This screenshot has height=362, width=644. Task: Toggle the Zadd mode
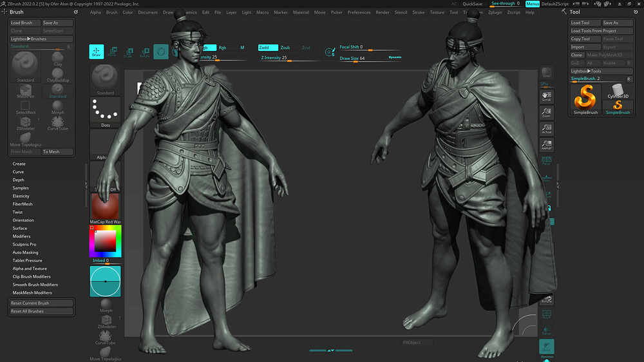click(268, 48)
